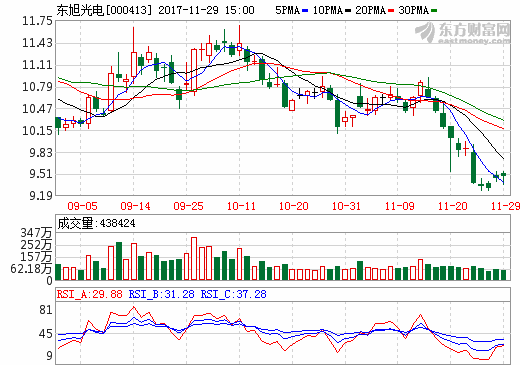Image resolution: width=520 pixels, height=365 pixels.
Task: Click the 09-05 date label
Action: click(x=82, y=206)
